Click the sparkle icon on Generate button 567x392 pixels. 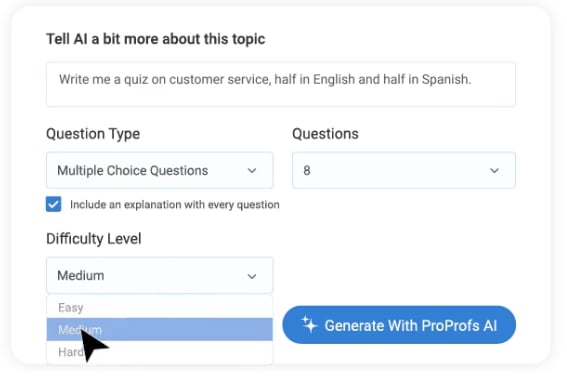309,324
